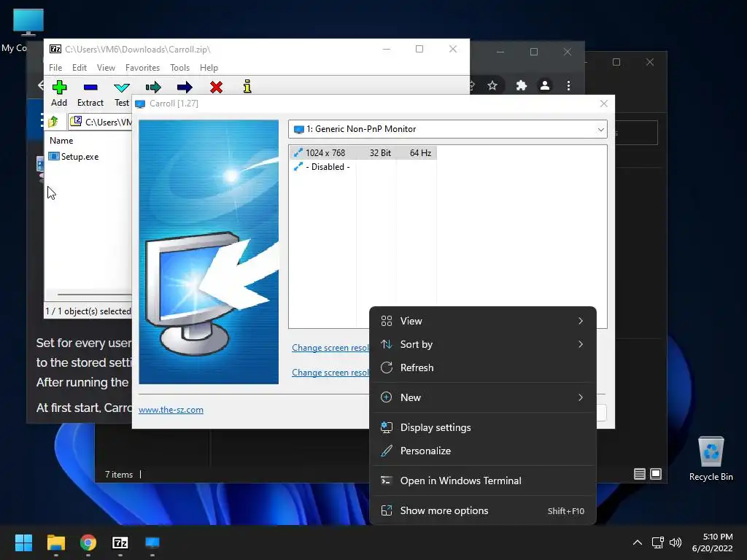Click the Name column header in 7-Zip
The width and height of the screenshot is (747, 560).
pos(61,141)
